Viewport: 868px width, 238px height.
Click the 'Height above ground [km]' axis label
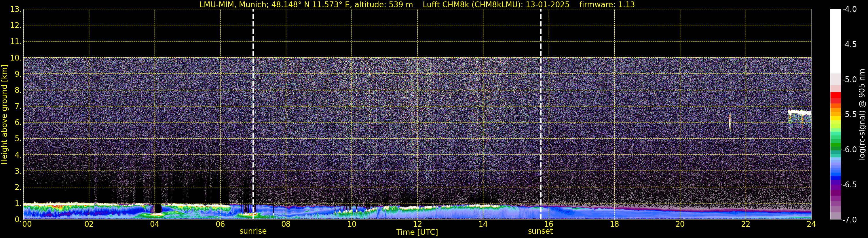[4, 115]
